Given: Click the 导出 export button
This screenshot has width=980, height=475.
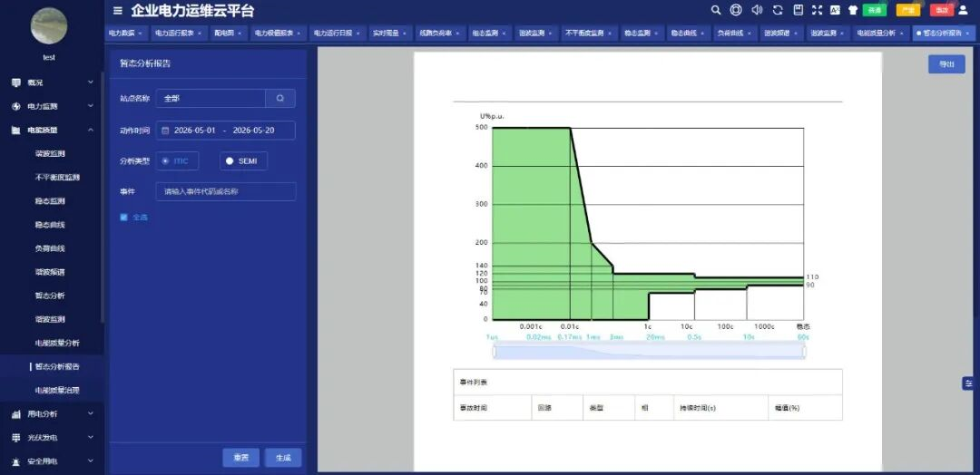Looking at the screenshot, I should [x=946, y=63].
